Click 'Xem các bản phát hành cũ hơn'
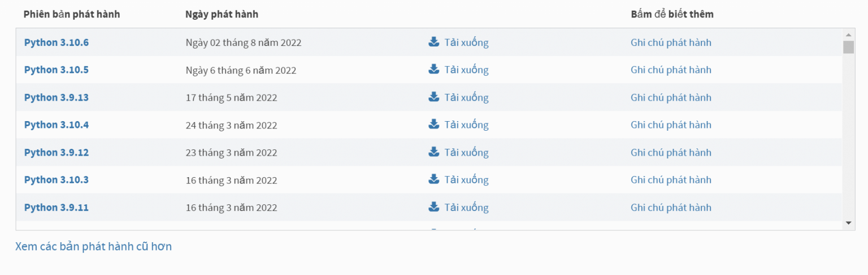The image size is (868, 275). coord(94,246)
